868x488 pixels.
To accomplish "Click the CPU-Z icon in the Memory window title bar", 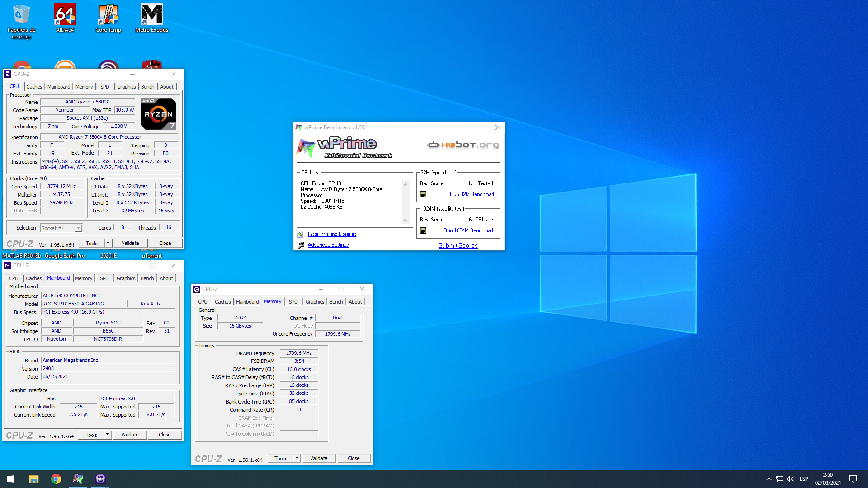I will [196, 289].
